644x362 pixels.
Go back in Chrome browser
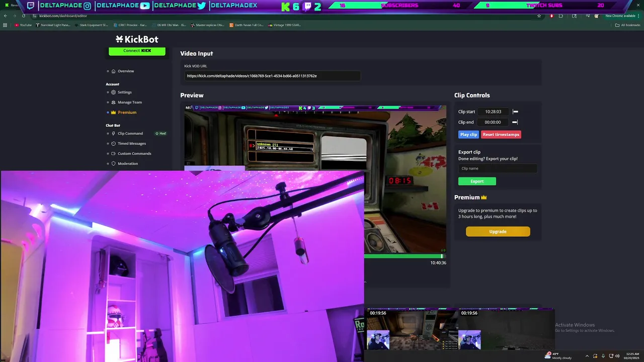pos(6,16)
